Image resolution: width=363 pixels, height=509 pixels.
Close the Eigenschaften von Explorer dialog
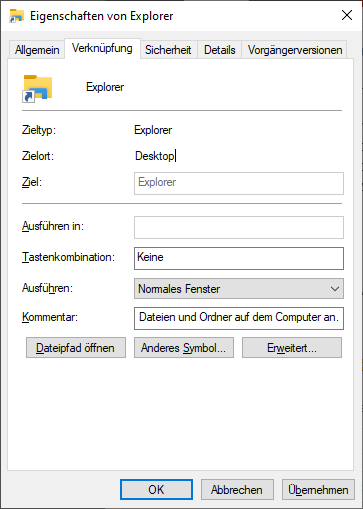(x=347, y=15)
